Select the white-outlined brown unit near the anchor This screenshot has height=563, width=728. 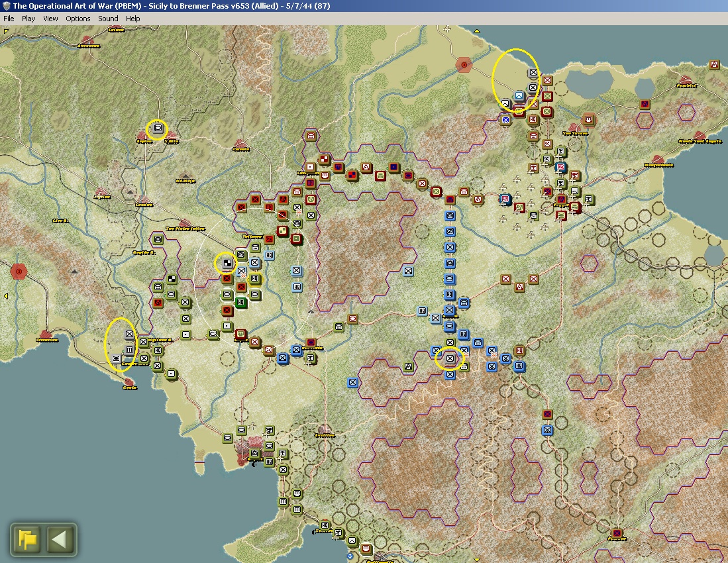(366, 548)
